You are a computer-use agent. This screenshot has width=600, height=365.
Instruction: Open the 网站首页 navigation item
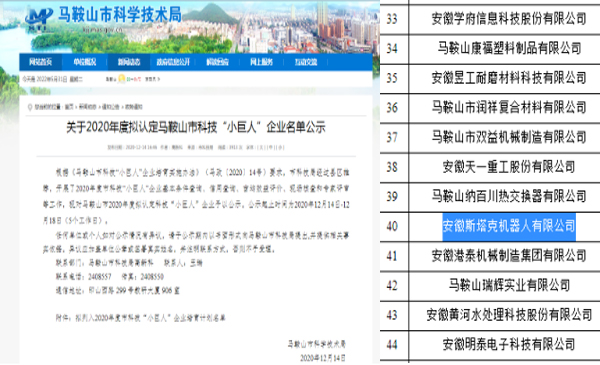41,62
